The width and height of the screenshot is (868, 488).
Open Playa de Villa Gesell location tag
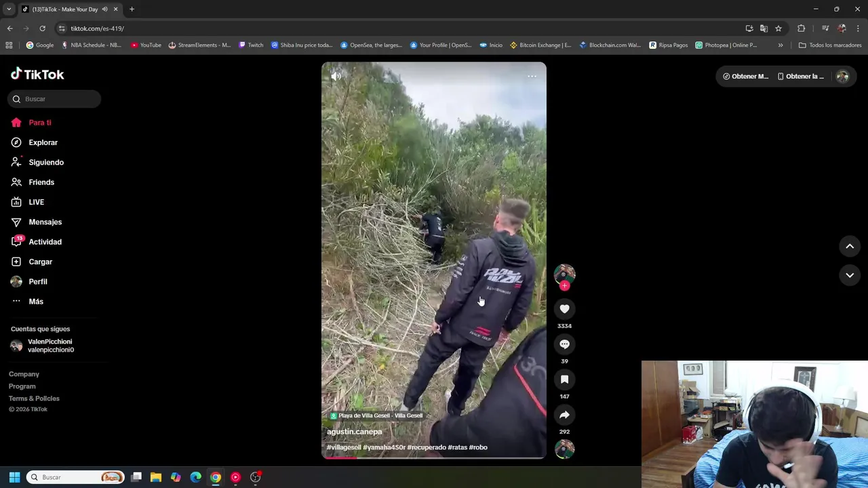(x=376, y=415)
